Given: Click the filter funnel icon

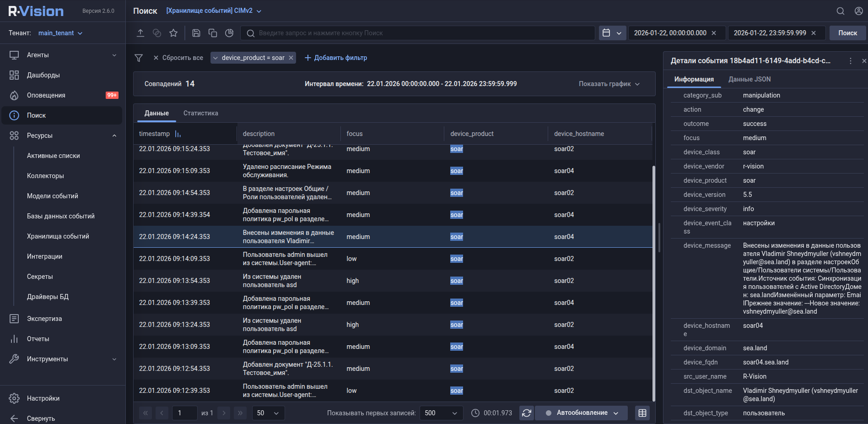Looking at the screenshot, I should pos(139,58).
